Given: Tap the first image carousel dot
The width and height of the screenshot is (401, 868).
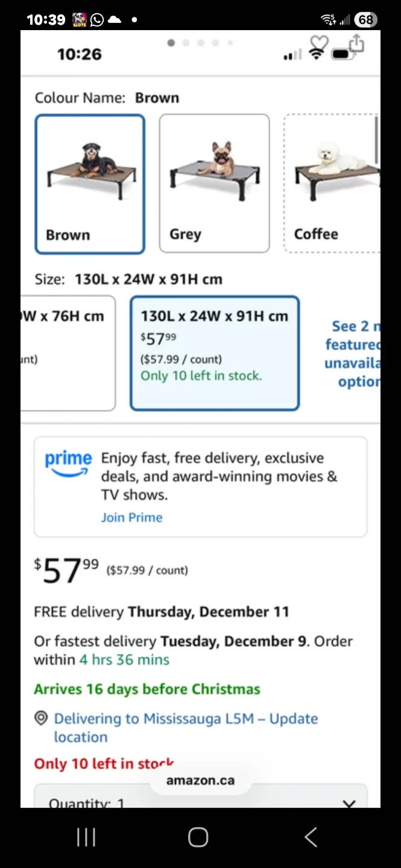Looking at the screenshot, I should [x=171, y=43].
